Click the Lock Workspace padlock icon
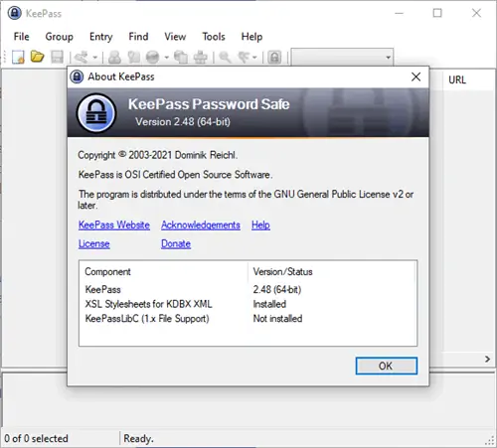497x448 pixels. (274, 57)
